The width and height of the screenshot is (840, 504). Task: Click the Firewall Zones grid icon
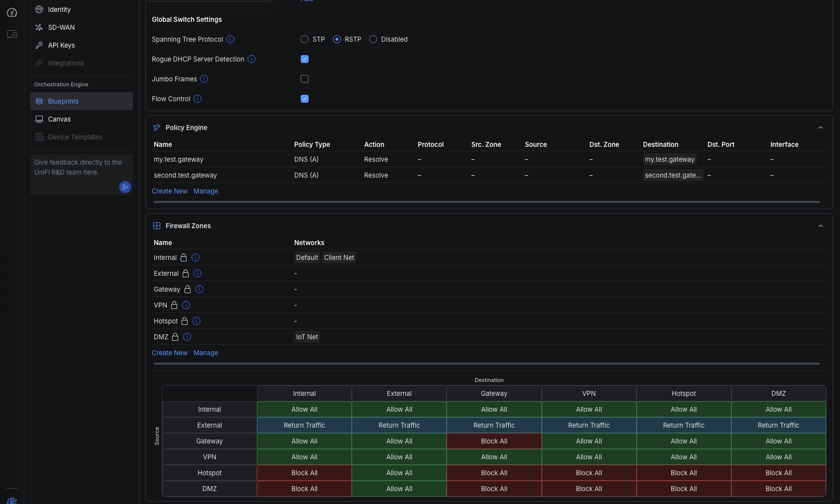tap(157, 225)
